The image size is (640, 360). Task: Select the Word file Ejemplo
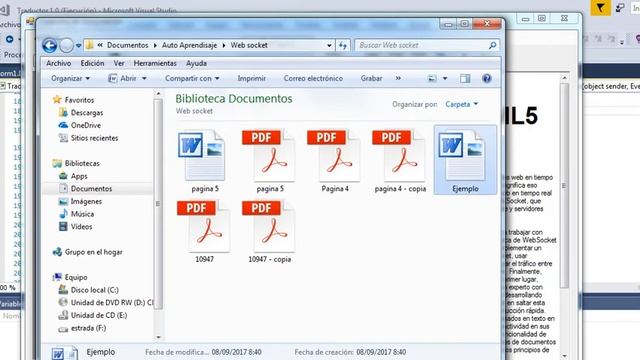(465, 160)
